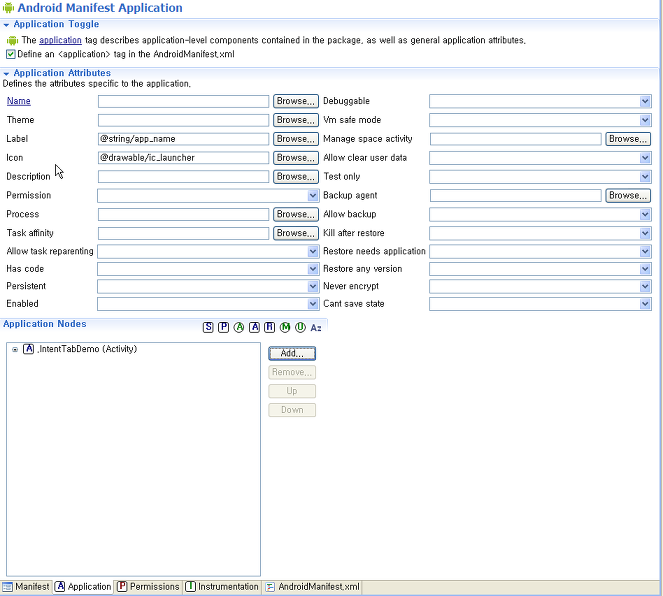663x596 pixels.
Task: Click the blue A (Activity Alias) filter icon
Action: 254,327
